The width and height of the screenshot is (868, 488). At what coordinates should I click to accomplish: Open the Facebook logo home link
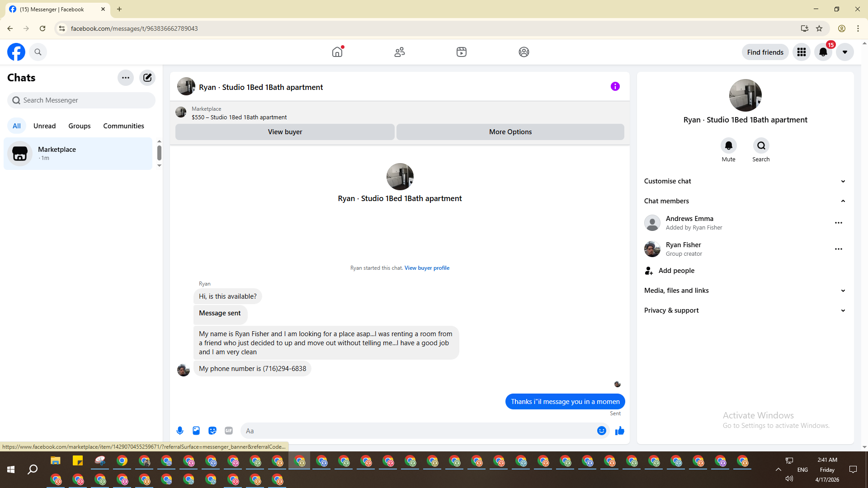click(x=16, y=52)
